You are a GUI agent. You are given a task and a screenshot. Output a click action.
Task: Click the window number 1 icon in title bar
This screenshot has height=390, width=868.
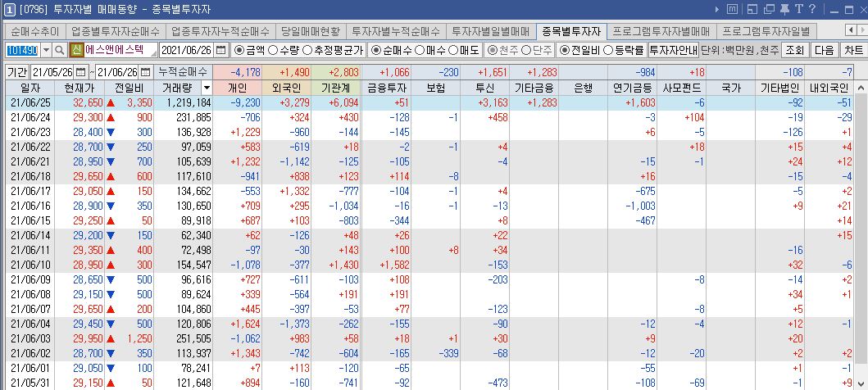(9, 9)
